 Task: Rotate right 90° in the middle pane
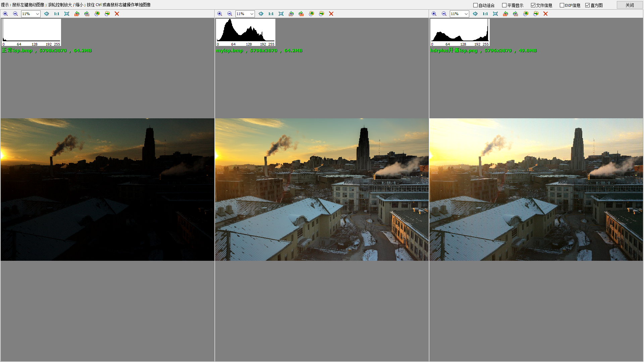click(x=301, y=14)
